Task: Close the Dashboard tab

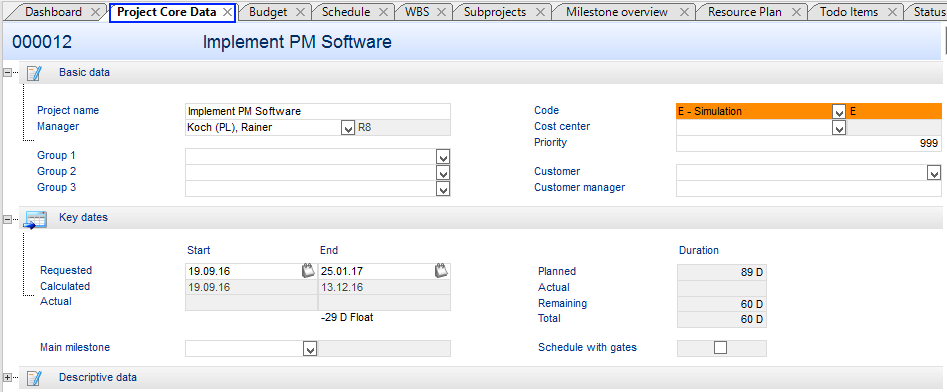Action: click(x=95, y=12)
